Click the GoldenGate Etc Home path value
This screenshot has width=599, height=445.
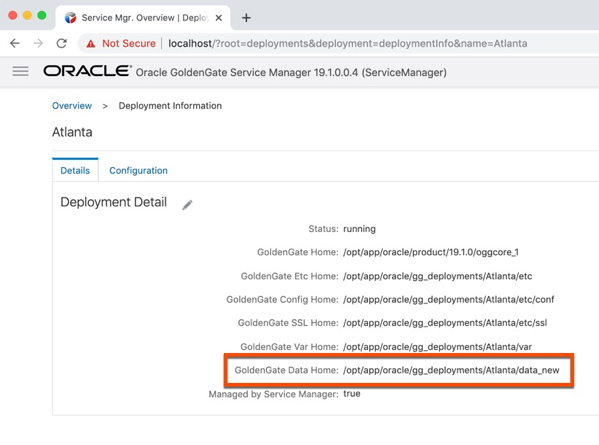pyautogui.click(x=438, y=276)
